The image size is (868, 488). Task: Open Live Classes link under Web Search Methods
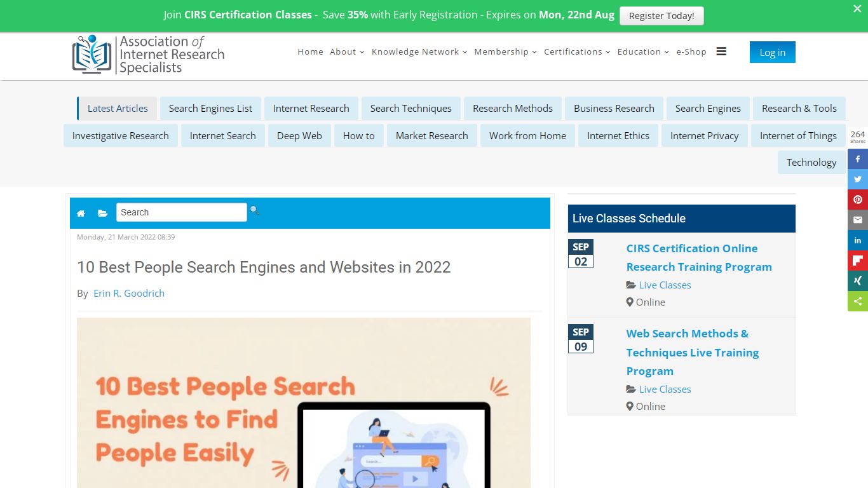click(665, 390)
